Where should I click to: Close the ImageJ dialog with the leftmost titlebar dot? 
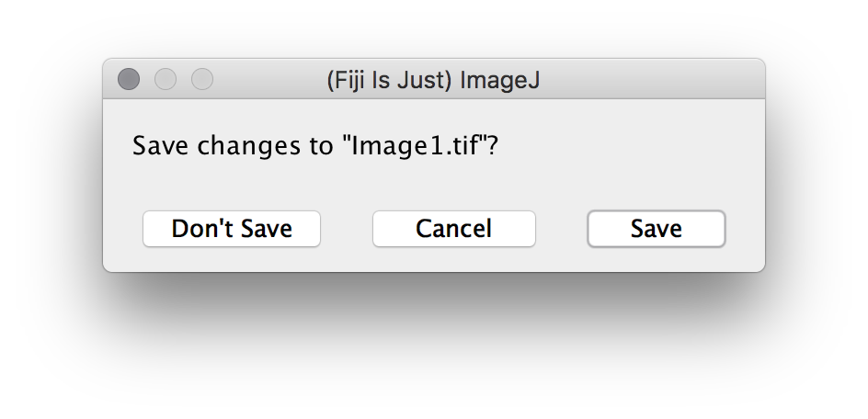(129, 80)
